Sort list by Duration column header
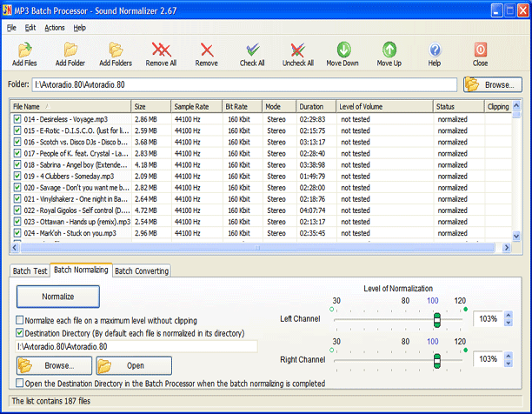The width and height of the screenshot is (532, 414). pos(316,107)
